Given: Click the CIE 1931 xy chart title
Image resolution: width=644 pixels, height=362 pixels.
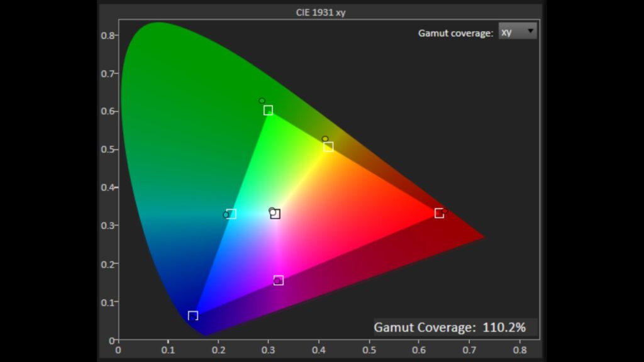Looking at the screenshot, I should coord(321,12).
